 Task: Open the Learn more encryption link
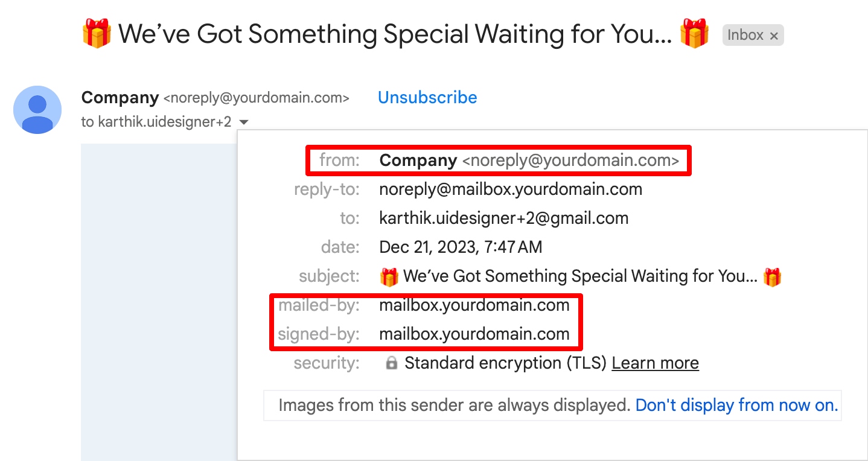655,363
